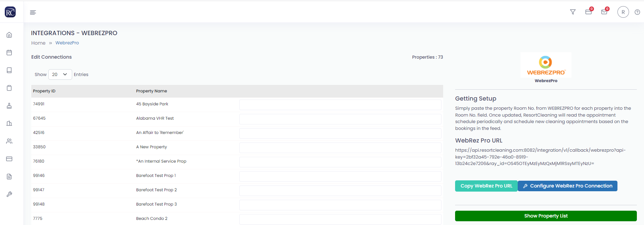Open the users icon in sidebar
The height and width of the screenshot is (225, 644).
click(x=9, y=141)
